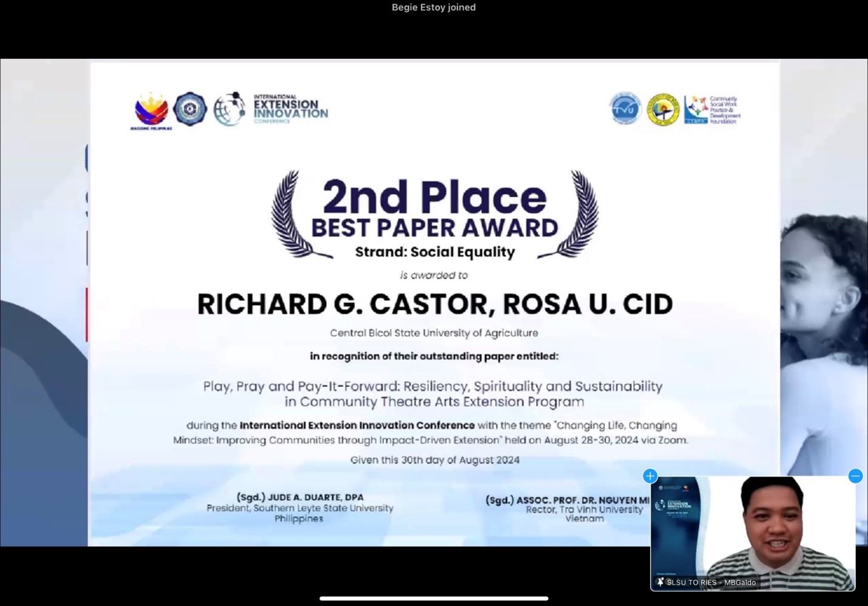868x606 pixels.
Task: Tap the blue plus icon on video thumbnail
Action: (649, 476)
